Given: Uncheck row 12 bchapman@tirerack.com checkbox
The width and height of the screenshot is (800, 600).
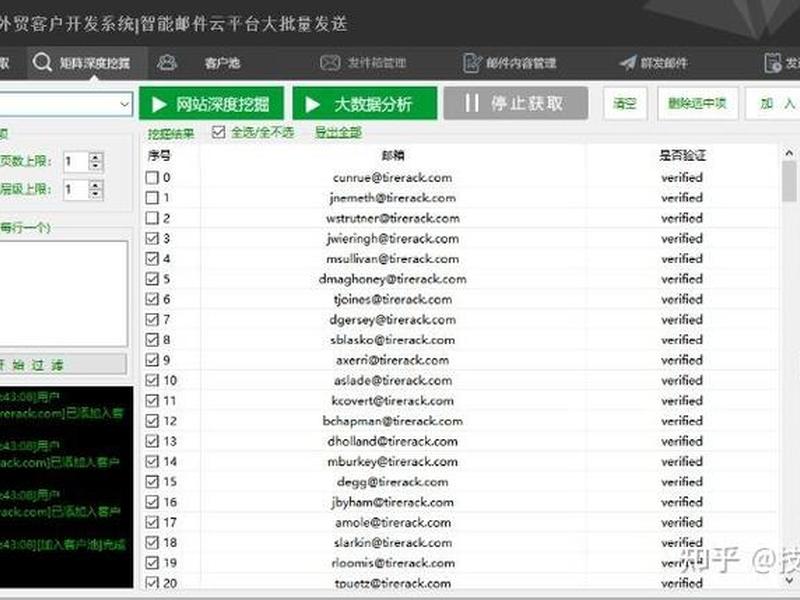Looking at the screenshot, I should (x=152, y=421).
